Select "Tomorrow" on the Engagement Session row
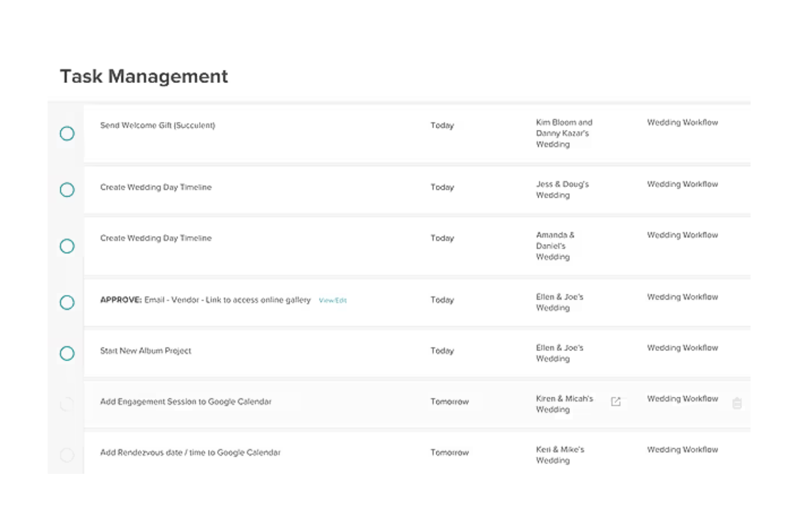This screenshot has height=532, width=798. pyautogui.click(x=450, y=402)
